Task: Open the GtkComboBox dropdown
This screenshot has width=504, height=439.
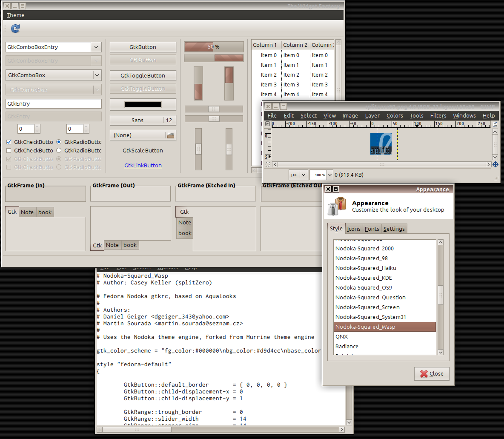Action: tap(53, 75)
